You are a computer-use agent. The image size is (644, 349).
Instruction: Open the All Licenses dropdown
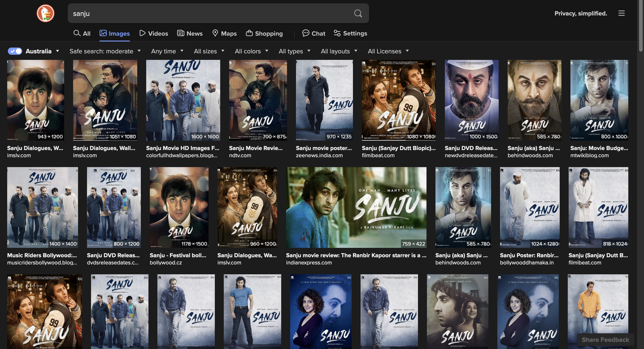click(388, 51)
